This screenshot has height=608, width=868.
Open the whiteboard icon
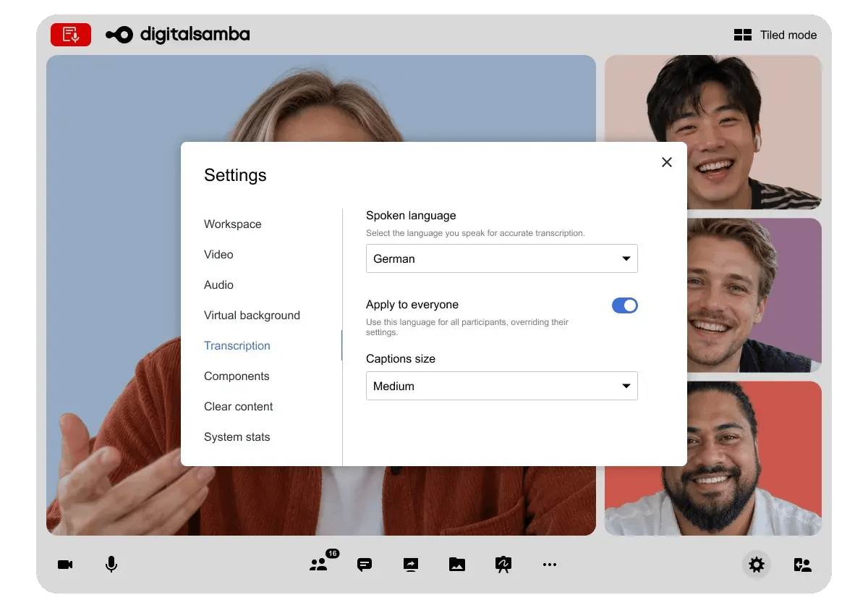coord(503,565)
